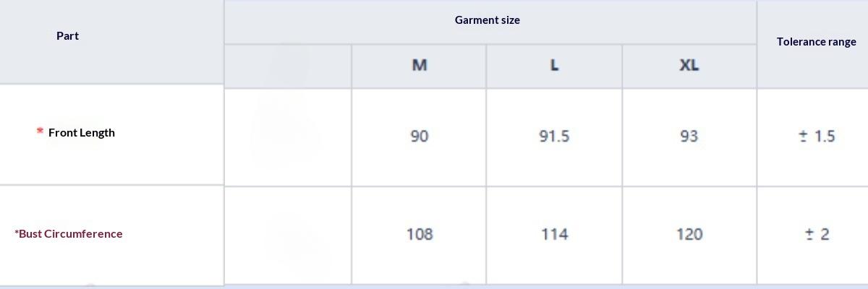Viewport: 868px width, 289px height.
Task: Click the empty cell left of value 90
Action: pyautogui.click(x=288, y=137)
